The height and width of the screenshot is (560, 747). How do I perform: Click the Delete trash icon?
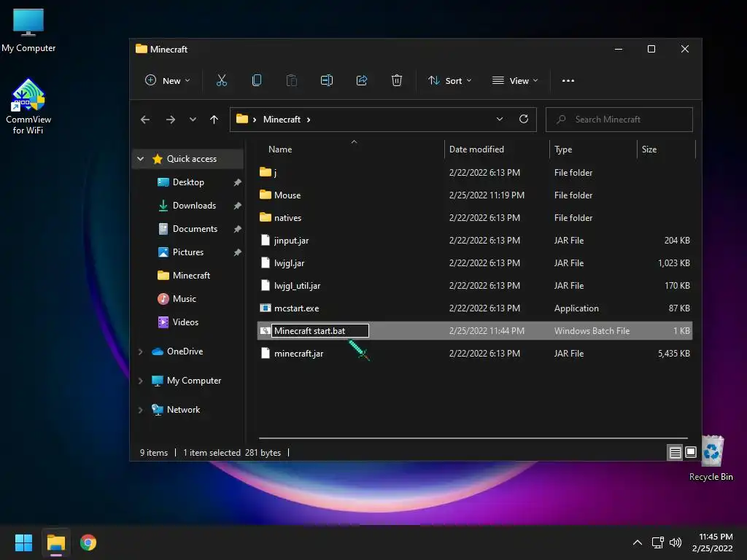point(396,80)
